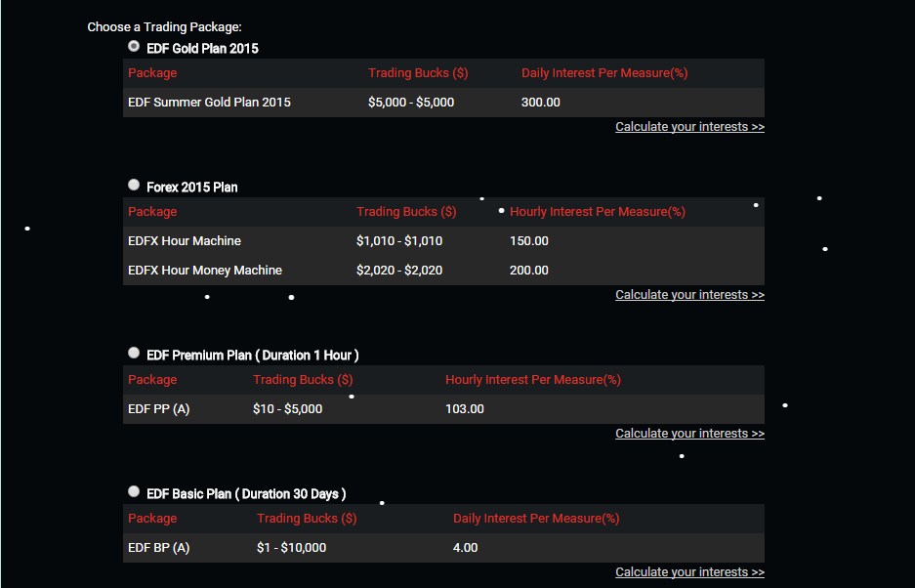The image size is (915, 588).
Task: Click the Trading Bucks header in Forex Plan table
Action: coord(406,212)
